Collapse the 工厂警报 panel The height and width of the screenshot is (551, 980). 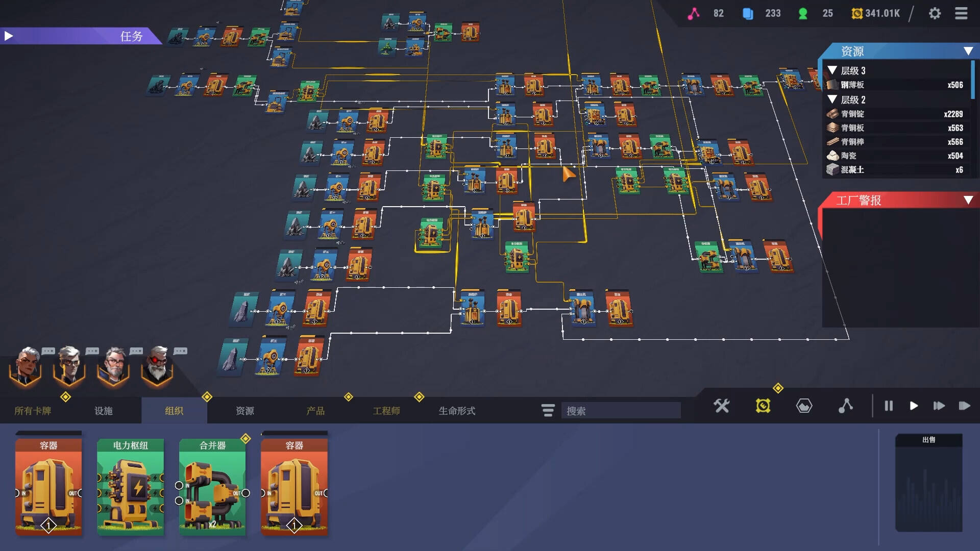(x=968, y=200)
